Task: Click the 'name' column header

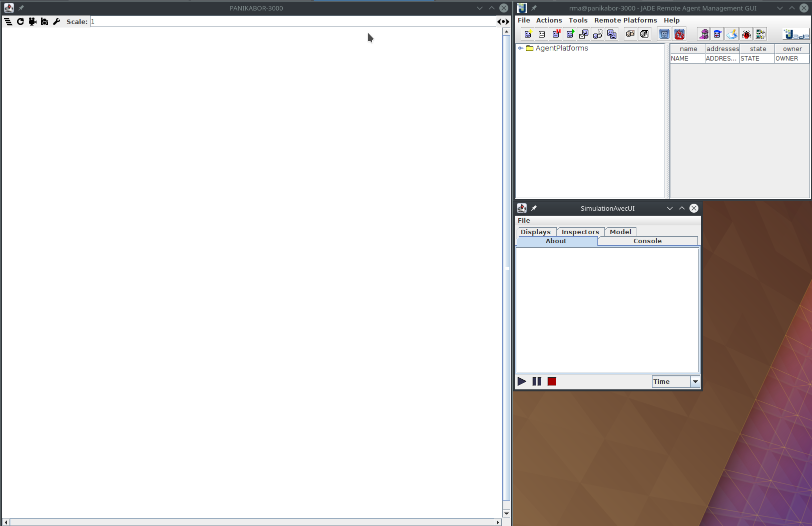Action: (x=688, y=49)
